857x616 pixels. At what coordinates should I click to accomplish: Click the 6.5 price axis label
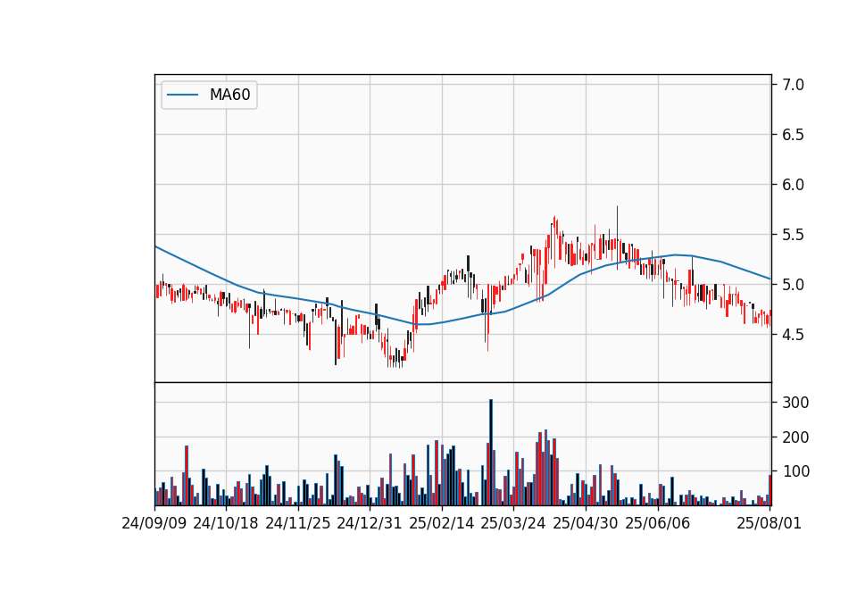793,135
